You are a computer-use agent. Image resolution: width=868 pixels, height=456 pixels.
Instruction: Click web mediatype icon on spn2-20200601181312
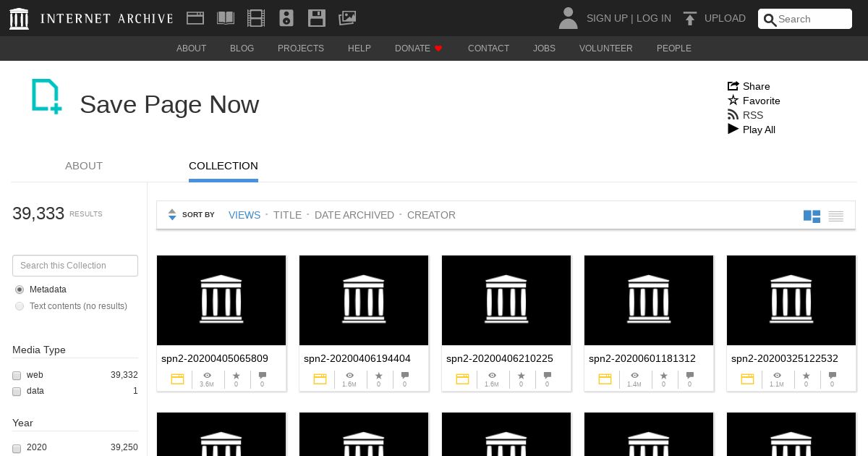click(x=605, y=379)
